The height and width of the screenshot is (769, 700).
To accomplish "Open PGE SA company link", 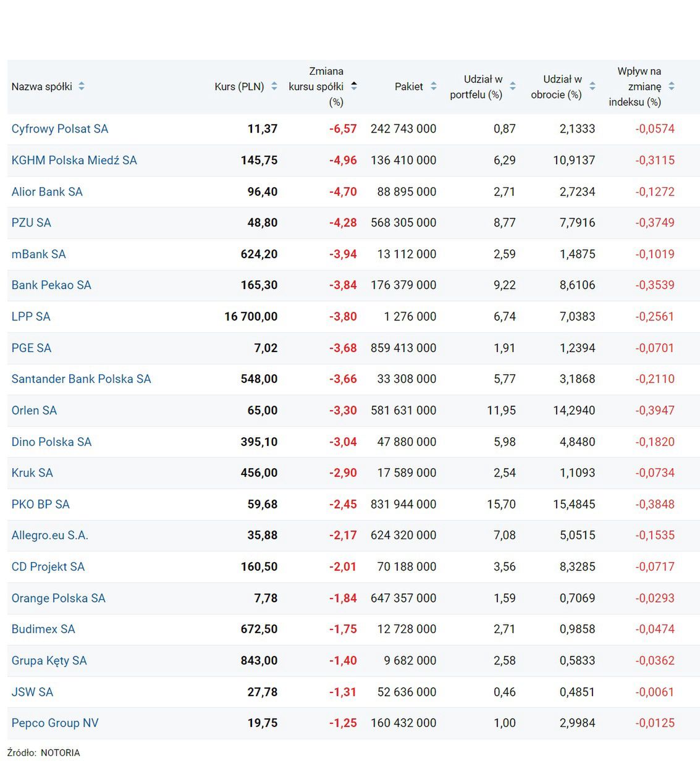I will point(32,348).
